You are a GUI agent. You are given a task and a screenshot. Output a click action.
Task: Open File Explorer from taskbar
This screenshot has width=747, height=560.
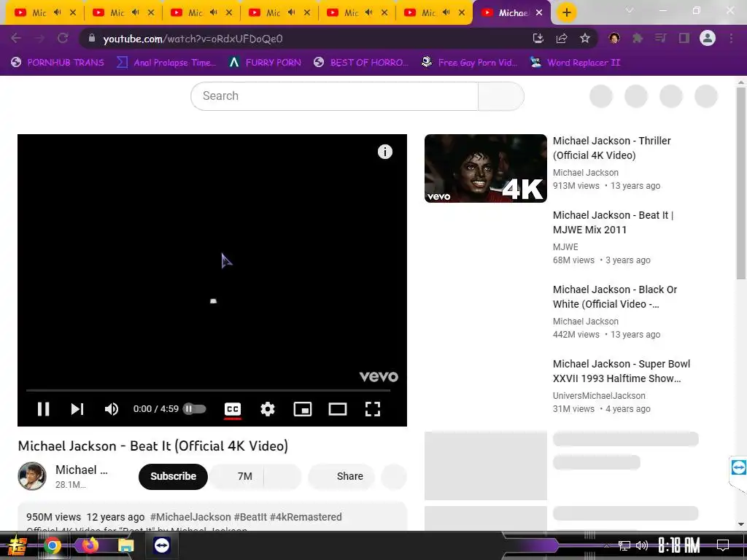coord(125,545)
